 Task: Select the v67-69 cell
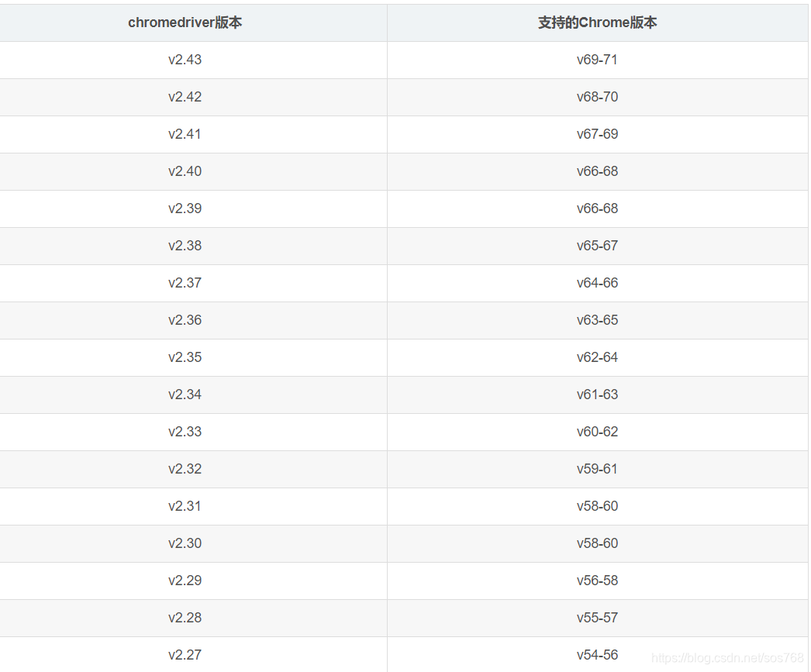click(597, 134)
